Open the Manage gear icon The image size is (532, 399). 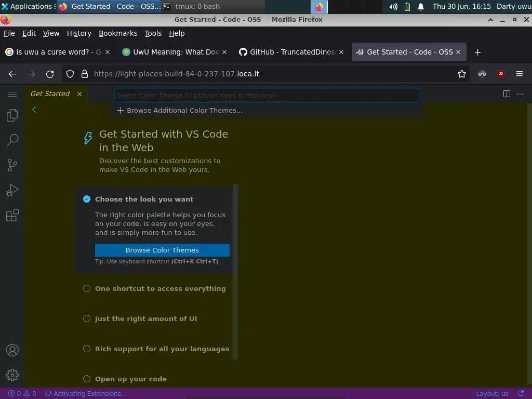pos(12,375)
